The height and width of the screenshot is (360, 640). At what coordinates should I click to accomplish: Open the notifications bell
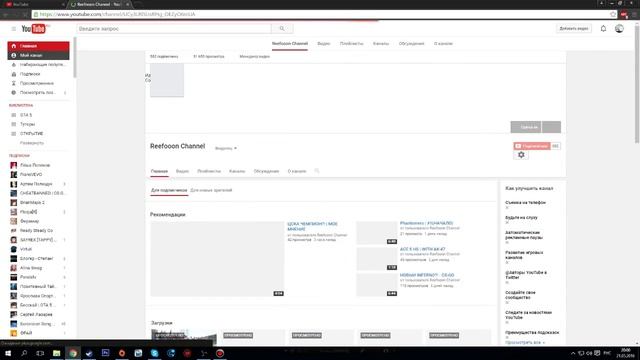pos(603,29)
